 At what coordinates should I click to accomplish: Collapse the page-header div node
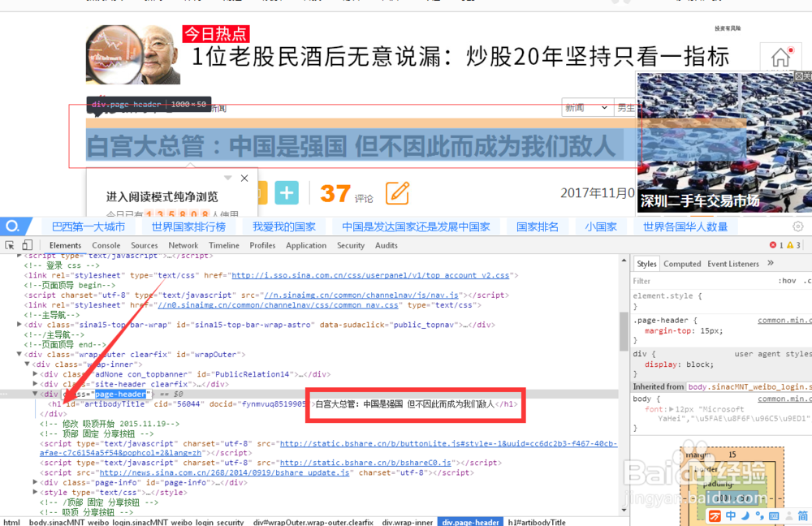tap(35, 394)
